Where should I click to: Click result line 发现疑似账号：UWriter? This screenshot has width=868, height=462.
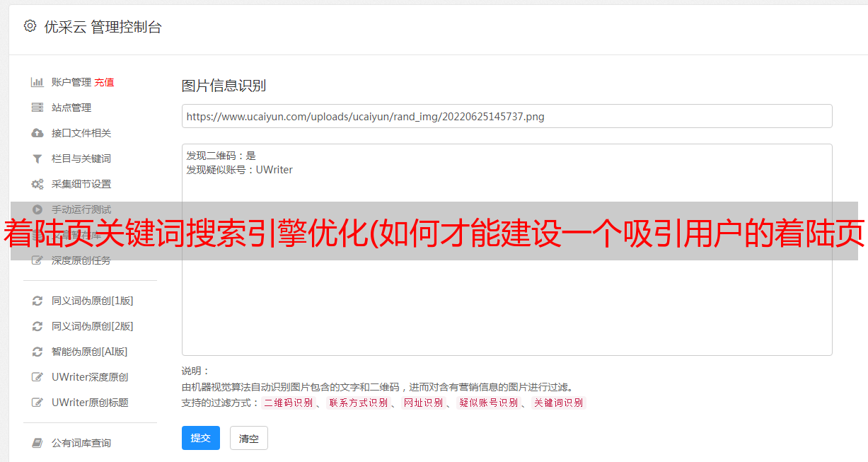coord(240,170)
